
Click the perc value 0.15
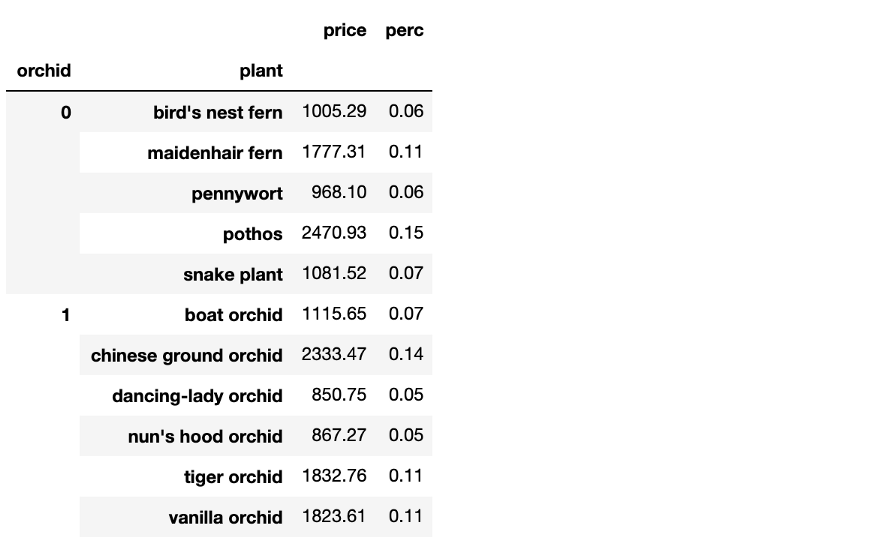coord(406,233)
